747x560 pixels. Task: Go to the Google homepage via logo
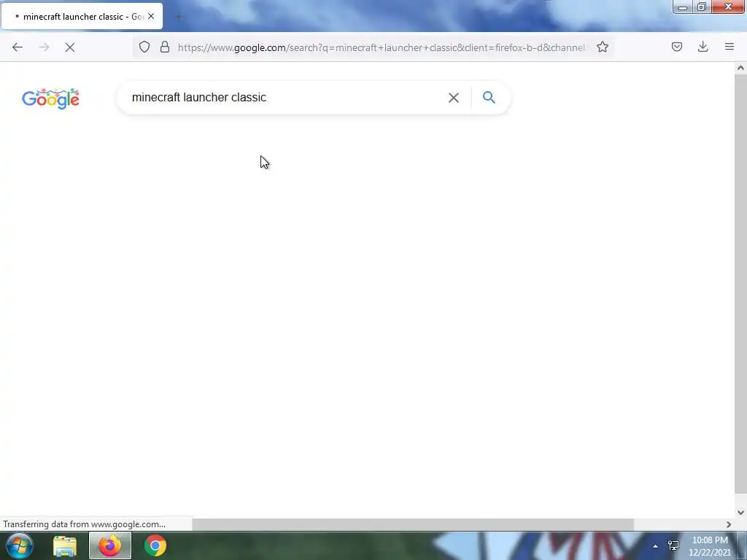tap(50, 98)
